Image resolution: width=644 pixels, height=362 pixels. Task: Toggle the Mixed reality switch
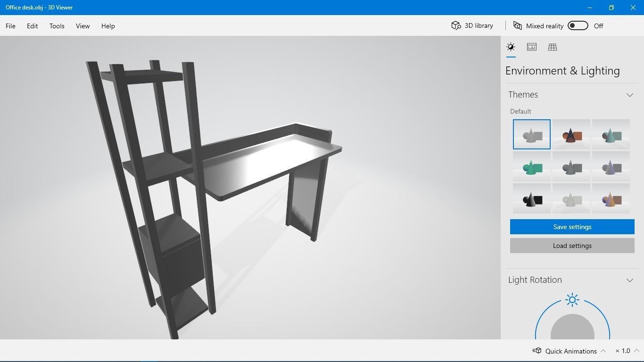tap(578, 25)
